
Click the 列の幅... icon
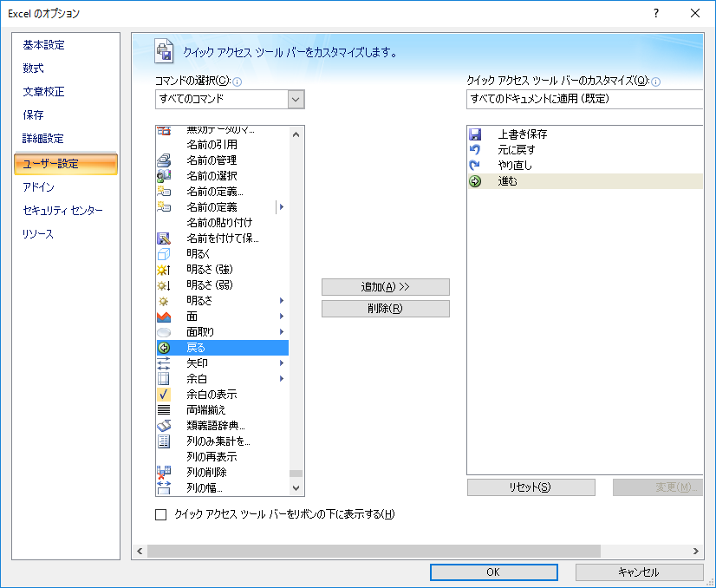164,487
